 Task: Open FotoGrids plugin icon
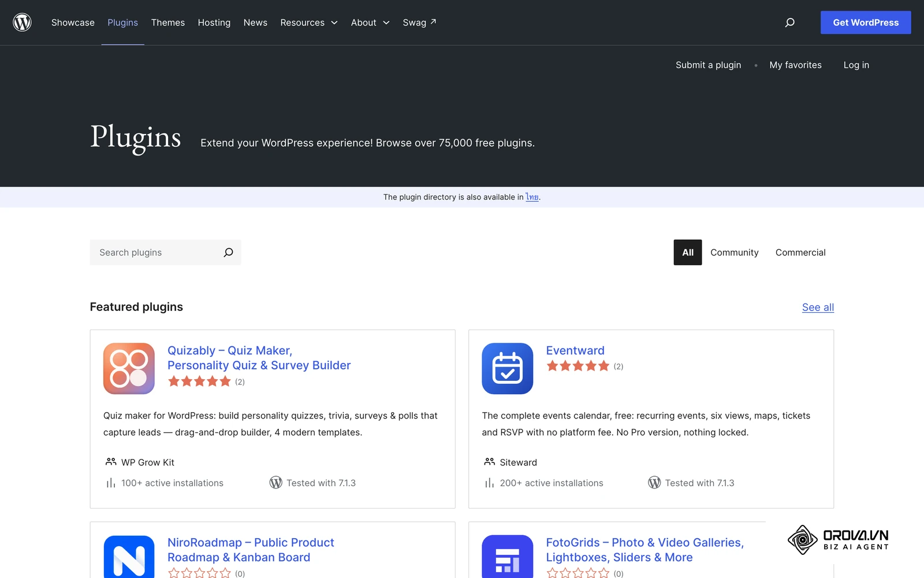[508, 557]
